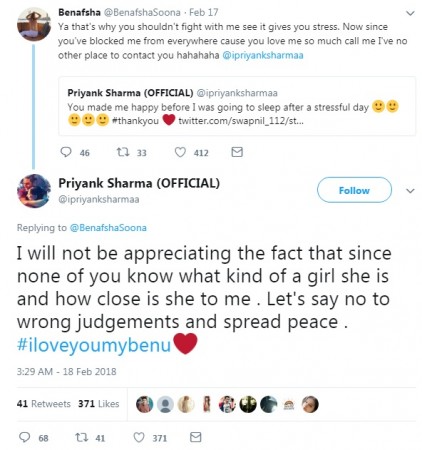Reply to Priyank's tweet with 68 replies
Image resolution: width=422 pixels, height=450 pixels.
click(24, 437)
